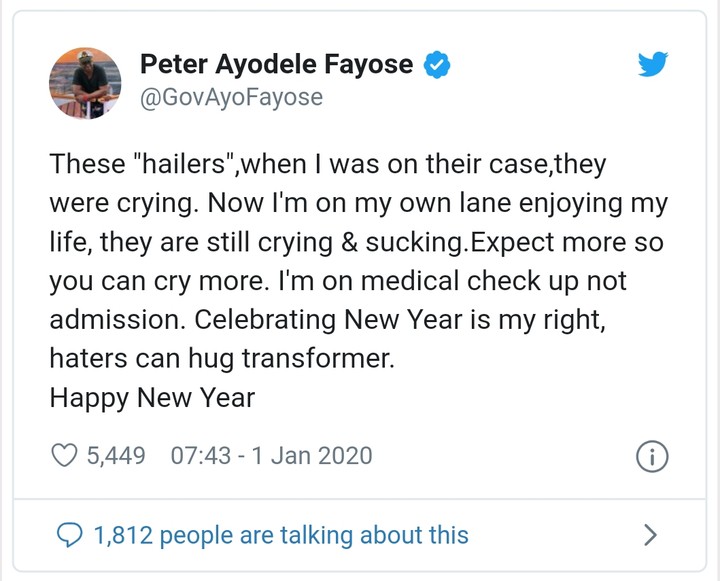Open Peter Ayodele Fayose's profile picture
The height and width of the screenshot is (581, 720).
click(85, 83)
